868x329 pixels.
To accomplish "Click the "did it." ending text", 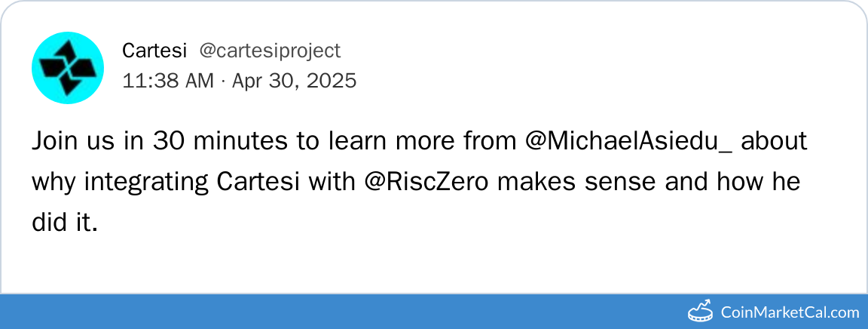I will pyautogui.click(x=65, y=223).
